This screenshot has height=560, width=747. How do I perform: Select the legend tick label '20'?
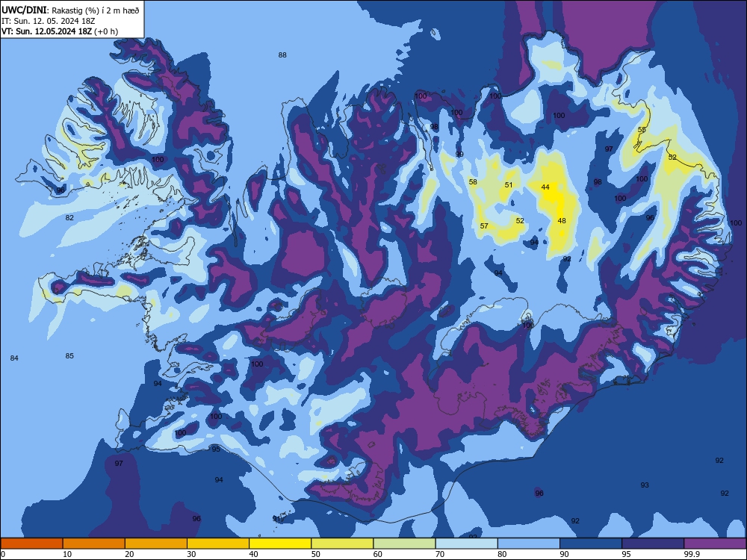[129, 554]
